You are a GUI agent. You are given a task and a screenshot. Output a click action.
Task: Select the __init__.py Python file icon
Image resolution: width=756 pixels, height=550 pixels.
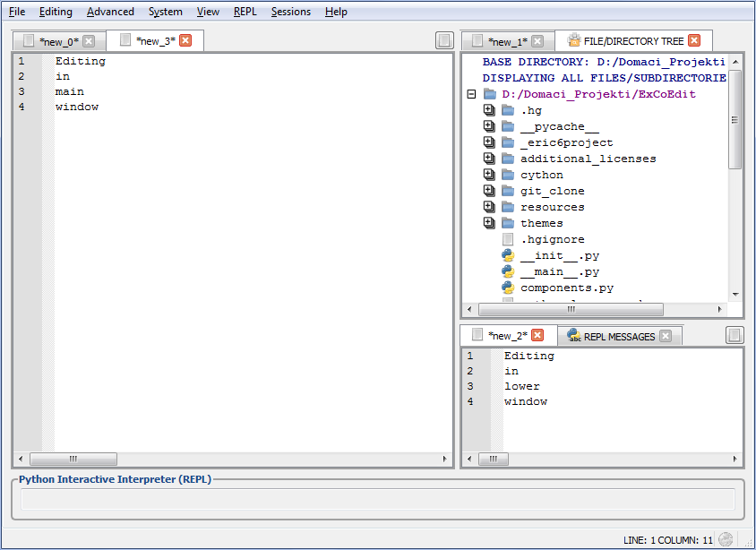coord(508,256)
